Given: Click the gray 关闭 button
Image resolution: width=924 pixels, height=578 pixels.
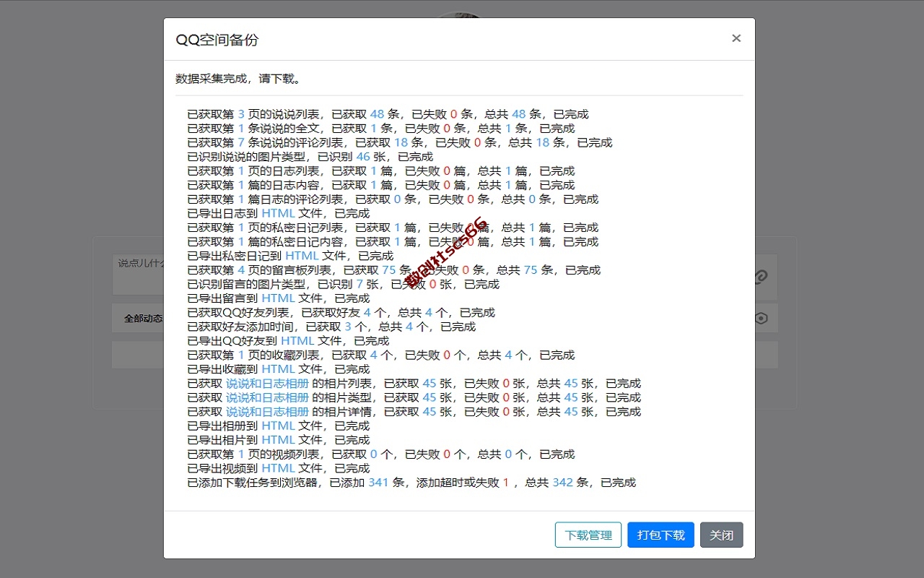Looking at the screenshot, I should [x=721, y=535].
